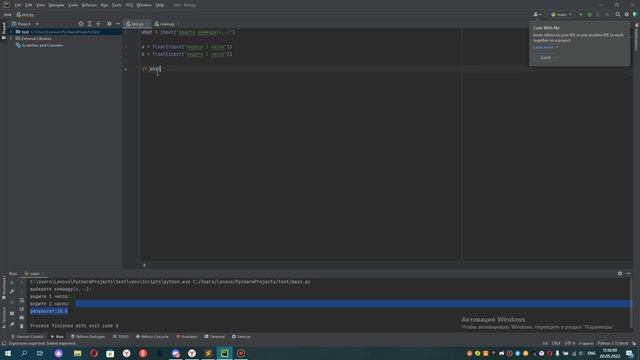640x360 pixels.
Task: Click the wrench icon in Run panel
Action: click(x=12, y=291)
